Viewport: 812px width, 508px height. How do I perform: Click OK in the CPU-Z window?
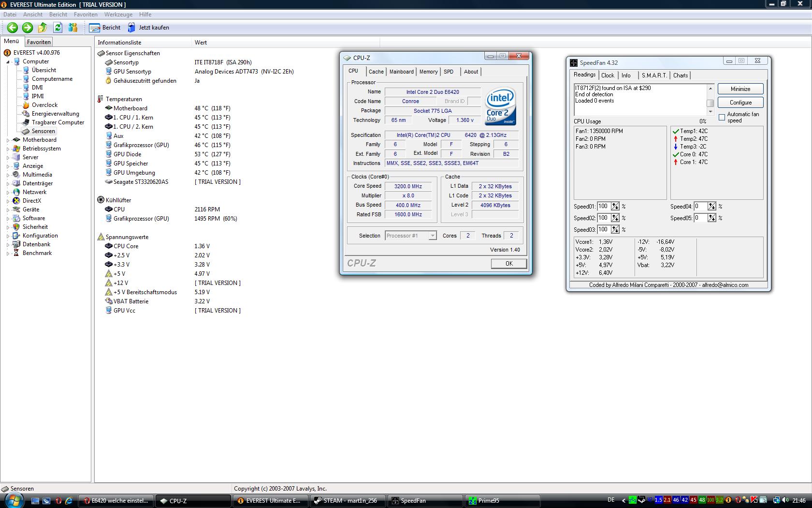click(509, 264)
